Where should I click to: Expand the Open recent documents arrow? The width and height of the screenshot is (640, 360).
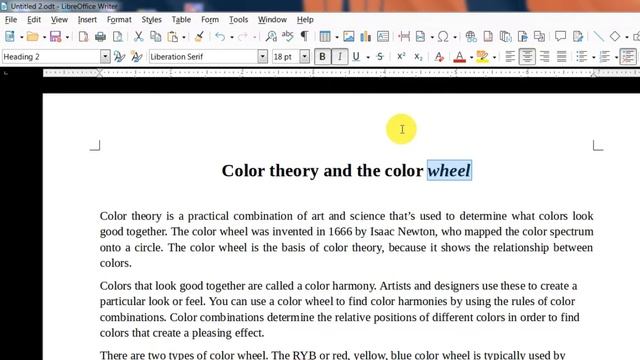(x=44, y=38)
